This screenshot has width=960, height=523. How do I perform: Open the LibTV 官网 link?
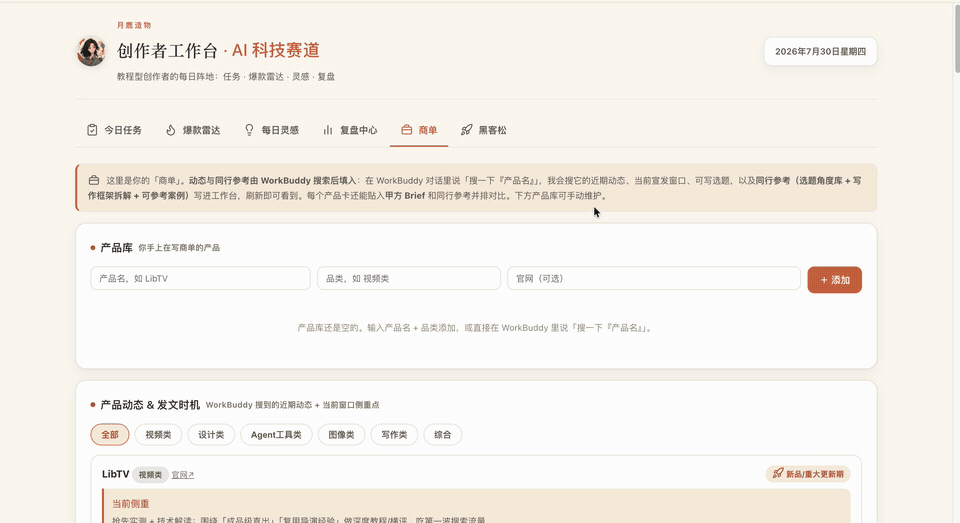click(182, 475)
